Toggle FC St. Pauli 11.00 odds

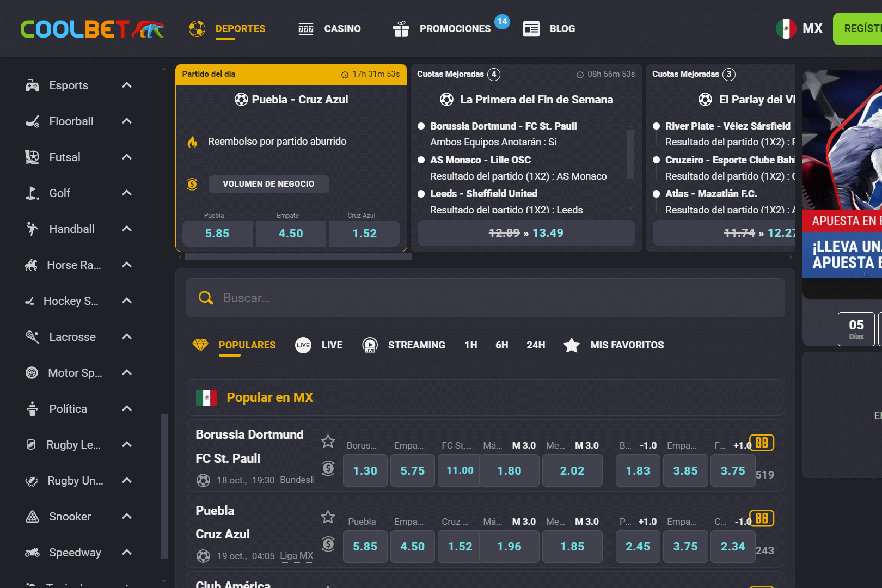(x=460, y=470)
